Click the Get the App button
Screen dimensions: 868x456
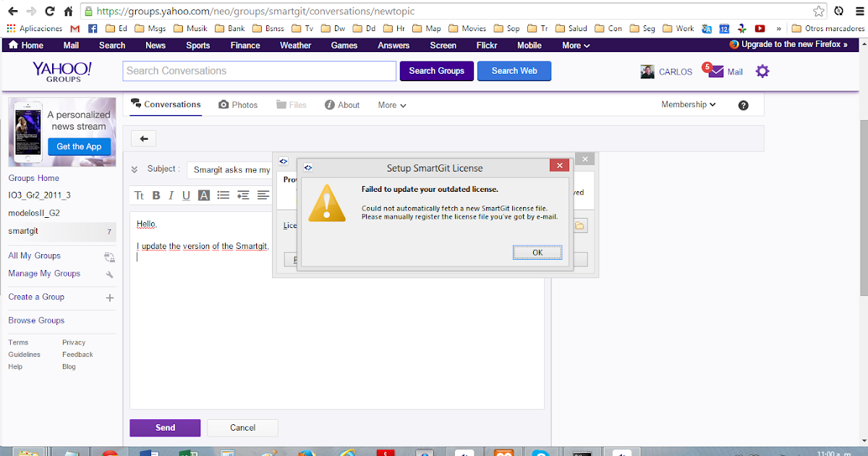[x=79, y=146]
